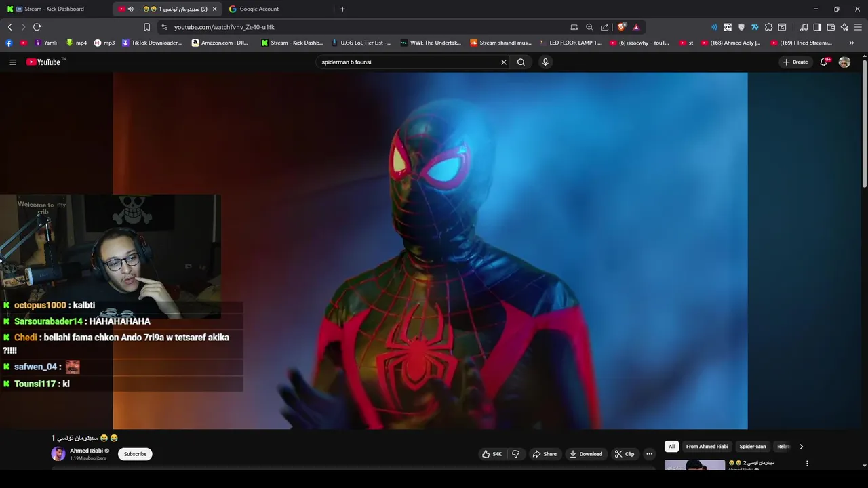The image size is (868, 488).
Task: Clear the YouTube search text
Action: pyautogui.click(x=503, y=62)
